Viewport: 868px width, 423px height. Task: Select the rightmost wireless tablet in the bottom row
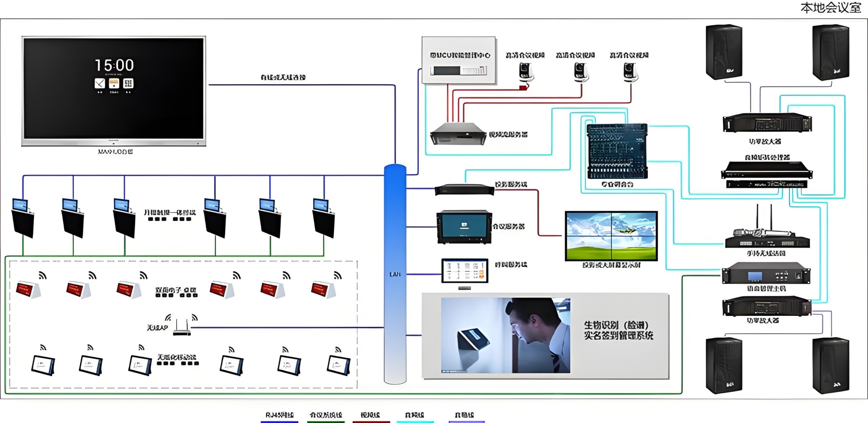click(x=339, y=366)
